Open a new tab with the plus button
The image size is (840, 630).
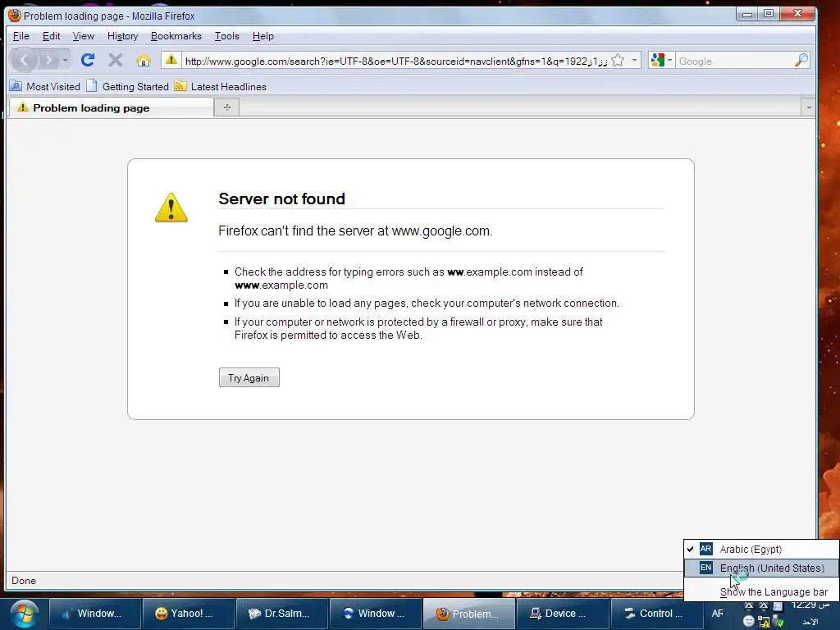point(227,107)
